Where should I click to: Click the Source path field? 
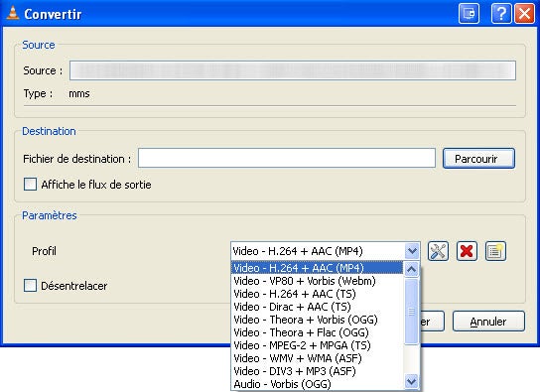293,70
